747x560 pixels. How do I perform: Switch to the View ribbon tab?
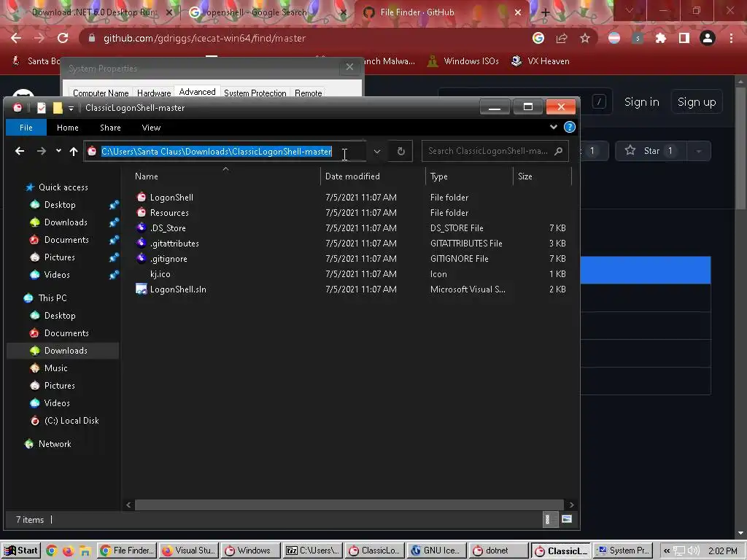[151, 127]
